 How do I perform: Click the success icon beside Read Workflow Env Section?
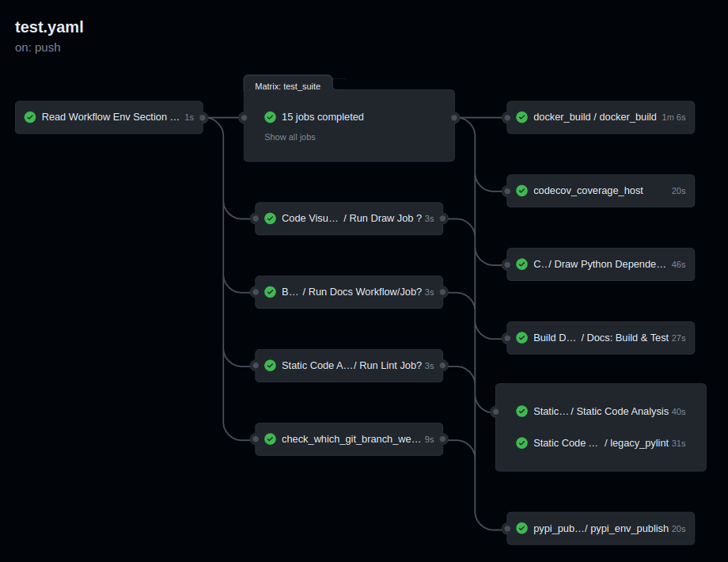(30, 116)
